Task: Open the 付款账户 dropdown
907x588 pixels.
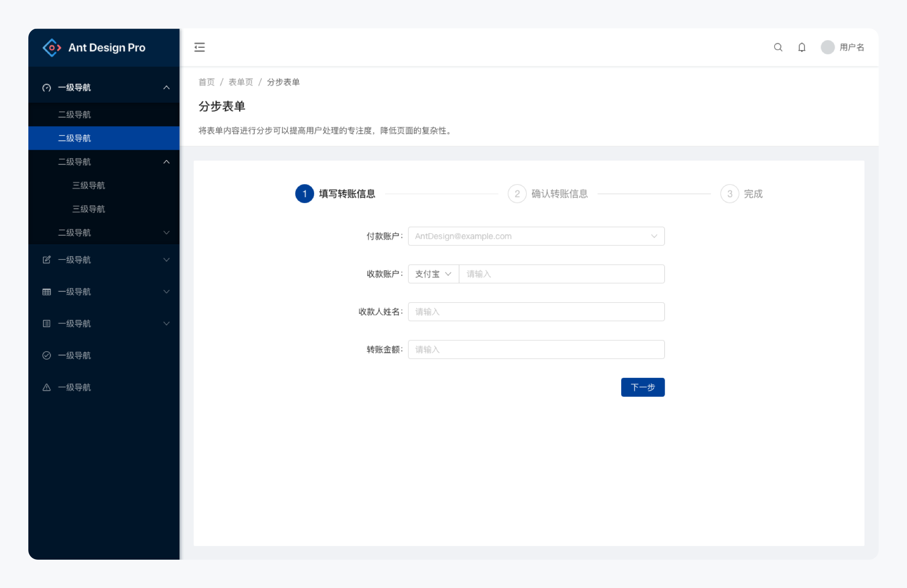Action: [x=536, y=236]
